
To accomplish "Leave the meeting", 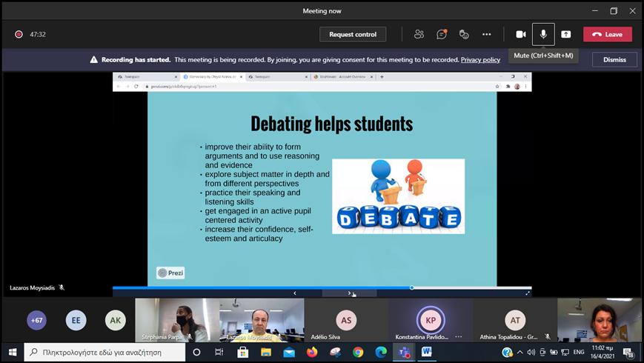I will pyautogui.click(x=608, y=35).
